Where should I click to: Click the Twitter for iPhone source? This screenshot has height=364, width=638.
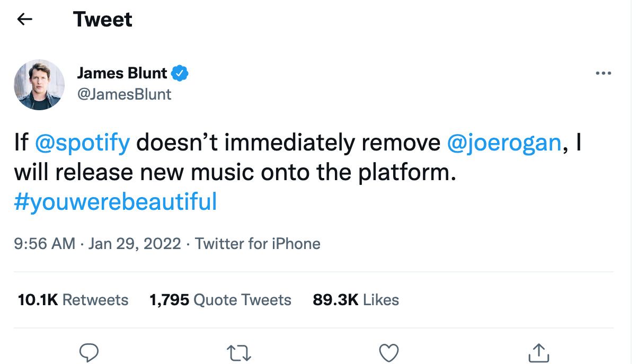click(x=258, y=244)
